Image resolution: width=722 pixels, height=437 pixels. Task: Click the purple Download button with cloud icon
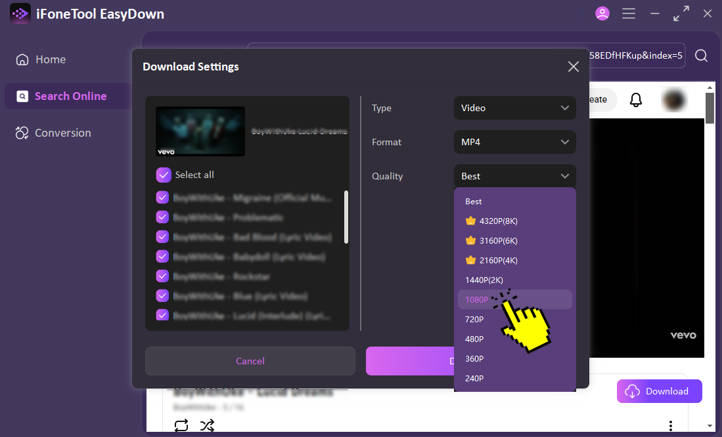(x=659, y=391)
